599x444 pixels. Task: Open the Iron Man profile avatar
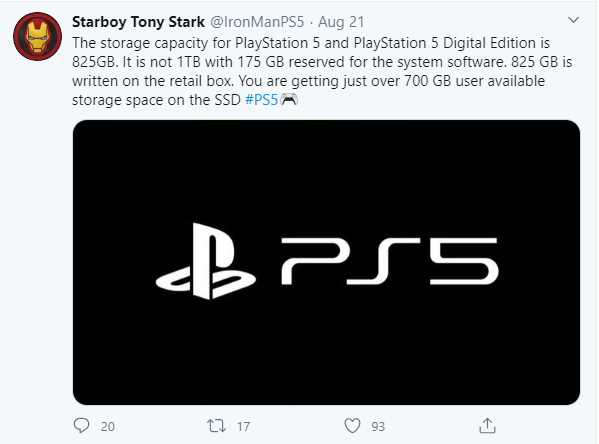37,36
